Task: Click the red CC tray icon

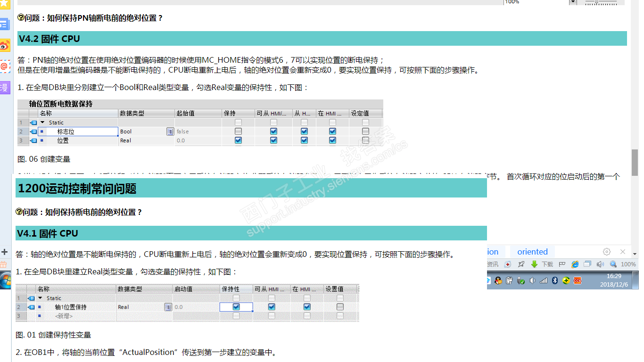Action: 578,280
